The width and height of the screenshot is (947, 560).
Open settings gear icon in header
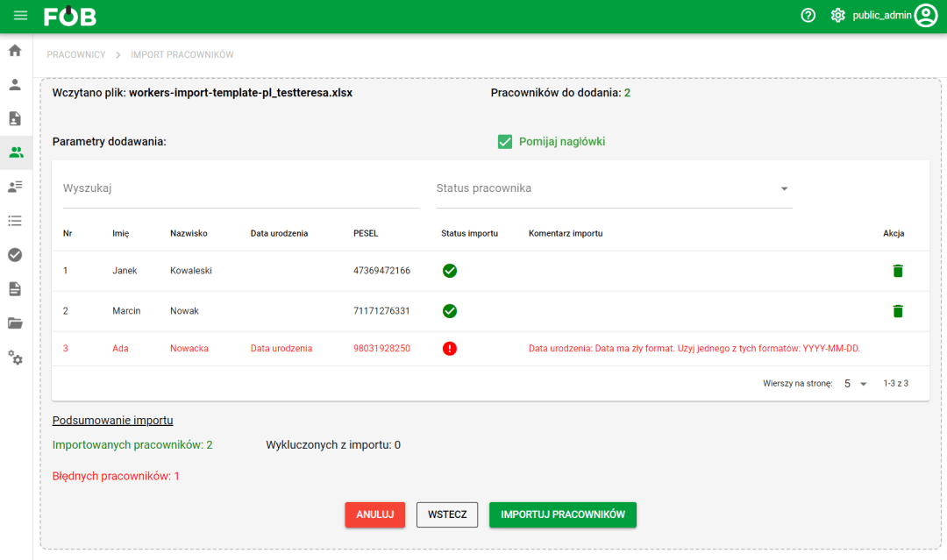837,16
